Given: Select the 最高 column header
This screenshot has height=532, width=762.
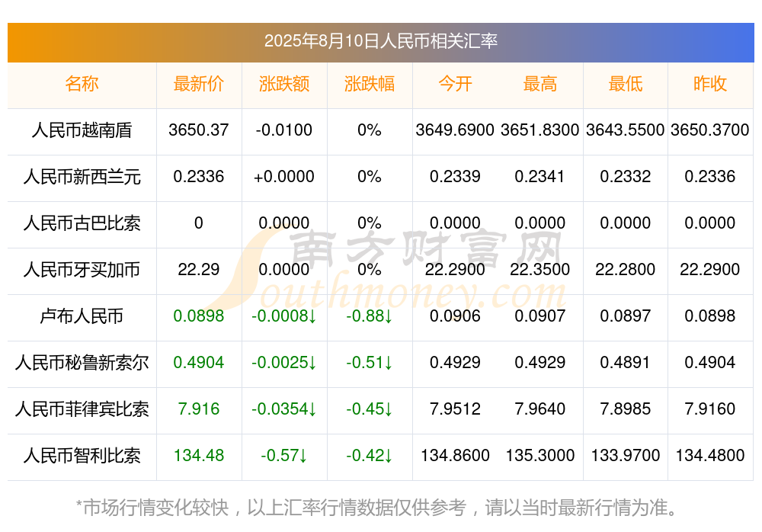Looking at the screenshot, I should click(x=540, y=84).
